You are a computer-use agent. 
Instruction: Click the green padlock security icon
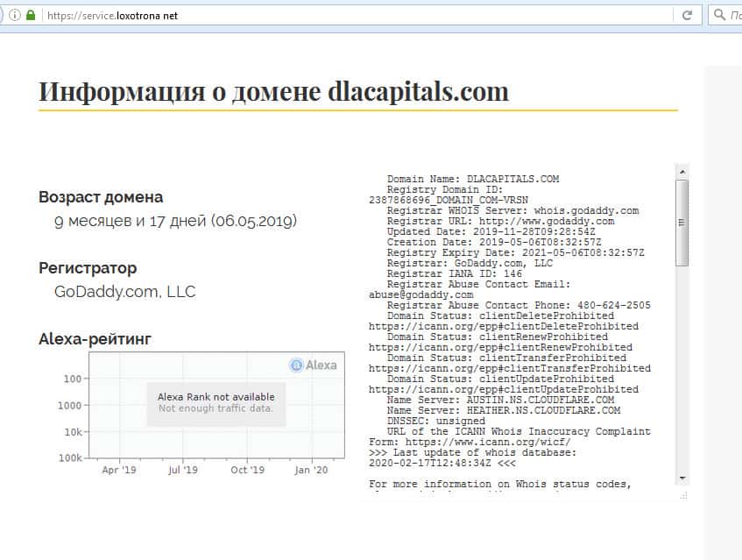pyautogui.click(x=31, y=15)
